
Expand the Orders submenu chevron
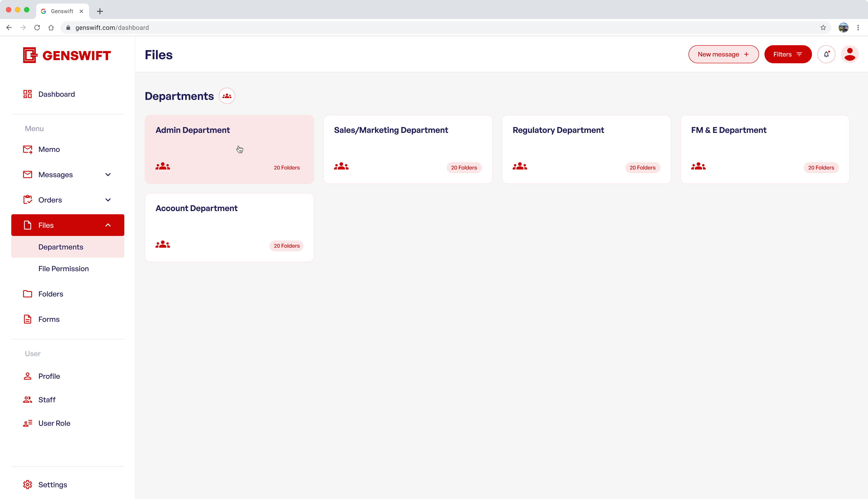point(108,200)
